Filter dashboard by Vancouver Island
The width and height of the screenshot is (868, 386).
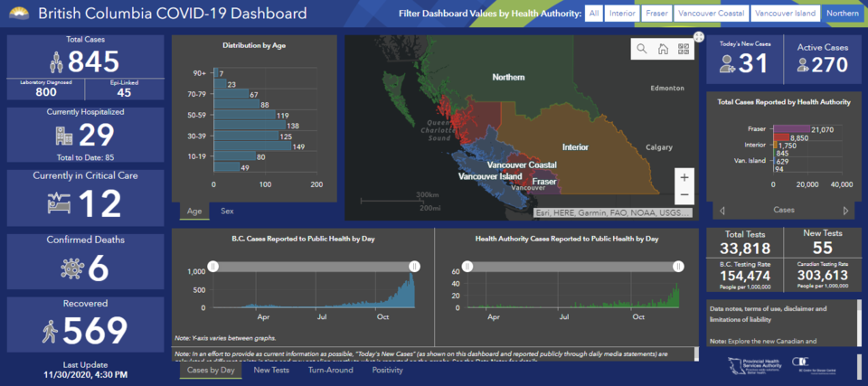[786, 14]
